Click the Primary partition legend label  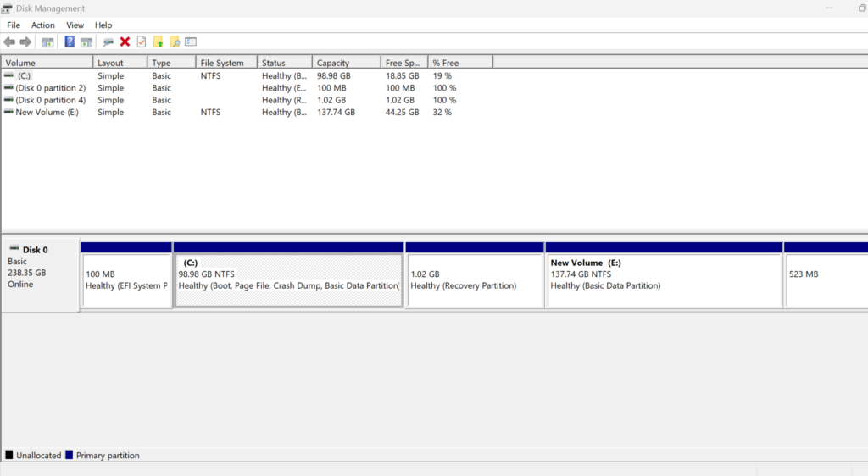click(108, 456)
